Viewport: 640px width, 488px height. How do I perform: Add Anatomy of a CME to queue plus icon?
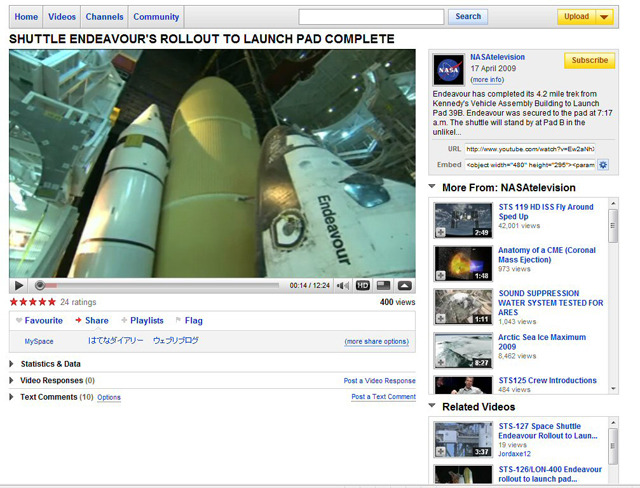click(x=441, y=275)
